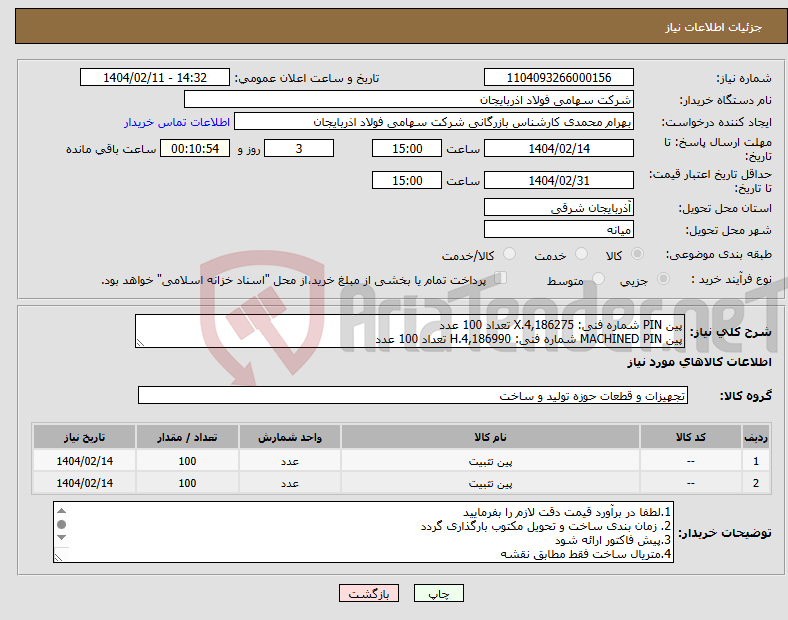Click the response deadline time 15:00 field
Image resolution: width=788 pixels, height=620 pixels.
(407, 149)
